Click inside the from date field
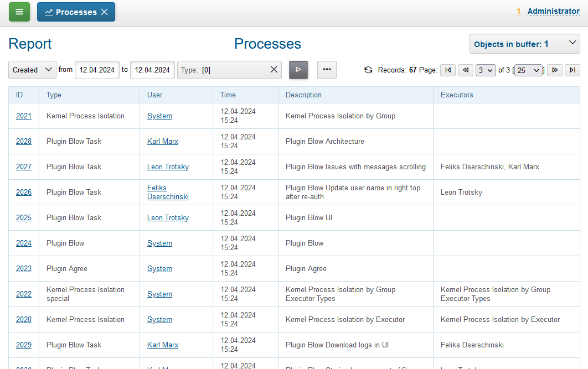This screenshot has height=369, width=588. click(x=97, y=70)
